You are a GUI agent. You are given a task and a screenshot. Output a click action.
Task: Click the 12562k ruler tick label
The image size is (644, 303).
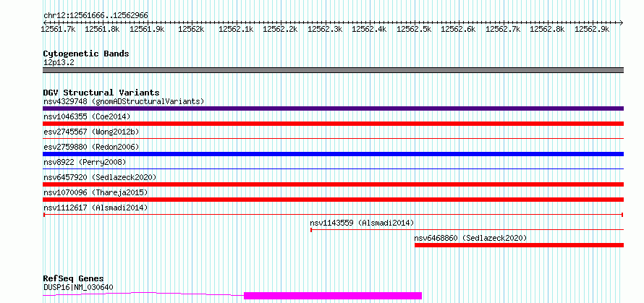pyautogui.click(x=192, y=29)
